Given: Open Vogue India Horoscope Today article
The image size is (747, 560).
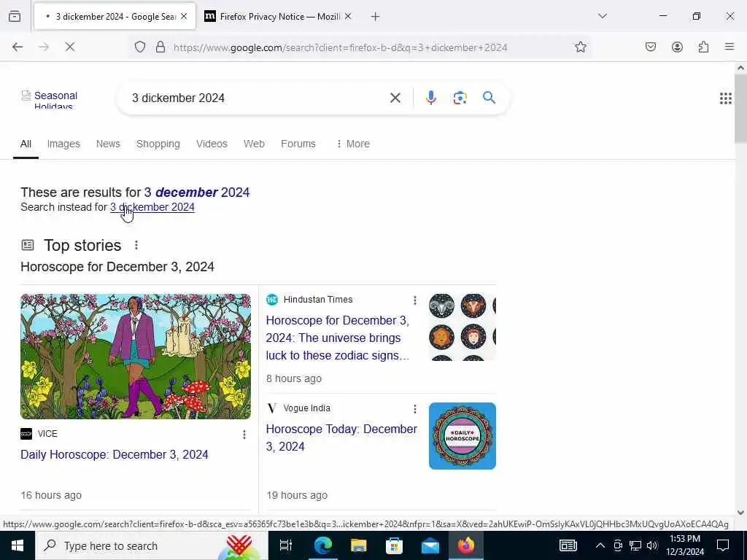Looking at the screenshot, I should pyautogui.click(x=341, y=437).
